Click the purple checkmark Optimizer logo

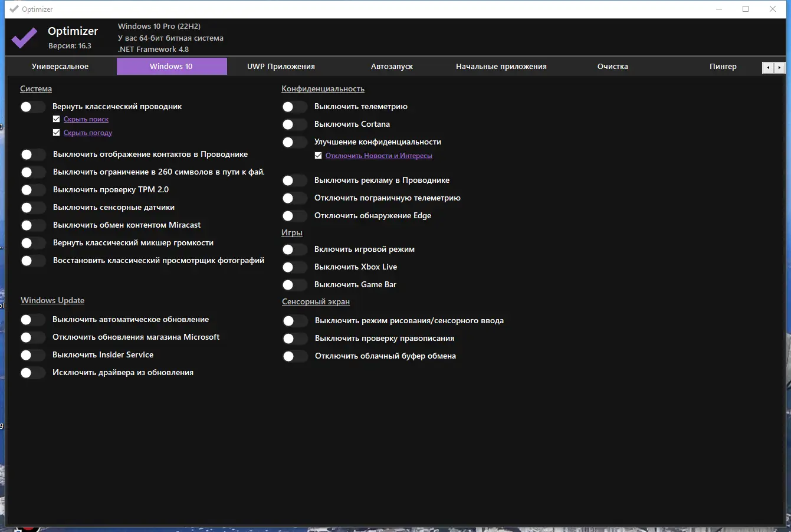tap(24, 38)
